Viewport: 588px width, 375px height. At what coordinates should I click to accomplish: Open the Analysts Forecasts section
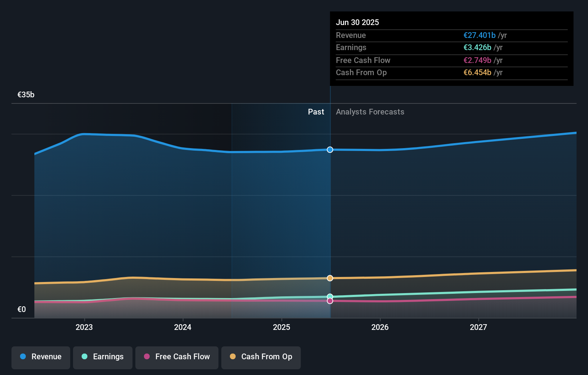pyautogui.click(x=370, y=112)
